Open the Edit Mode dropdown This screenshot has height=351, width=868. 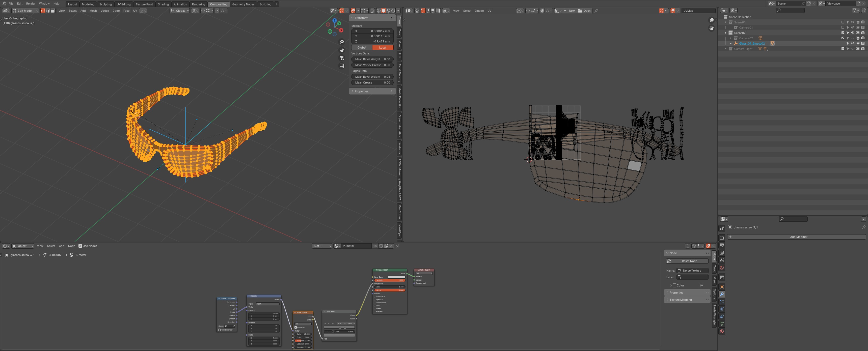point(25,11)
